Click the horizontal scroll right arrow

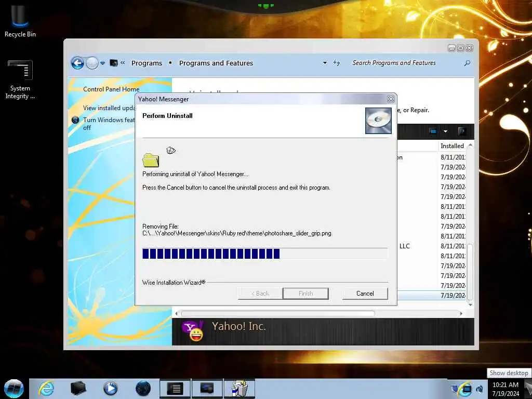(461, 313)
